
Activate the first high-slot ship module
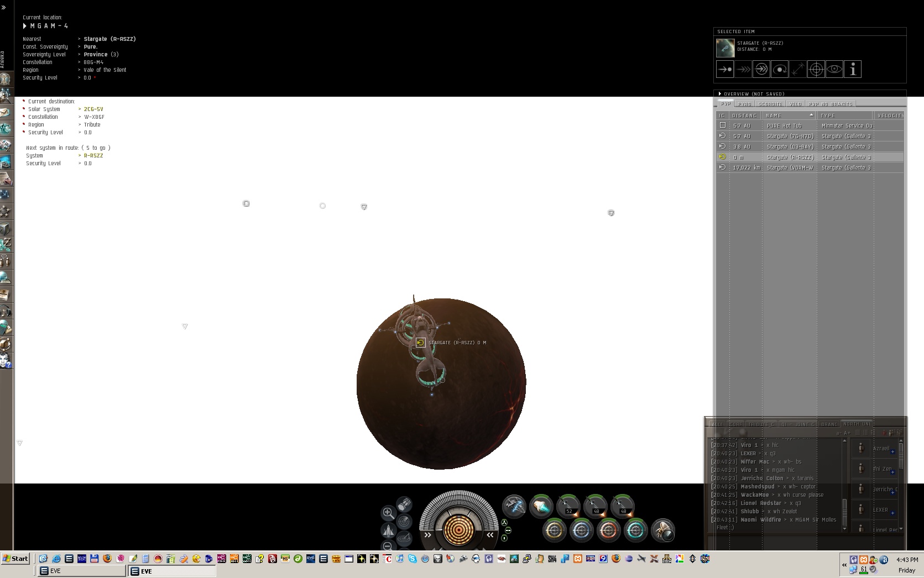(x=514, y=506)
